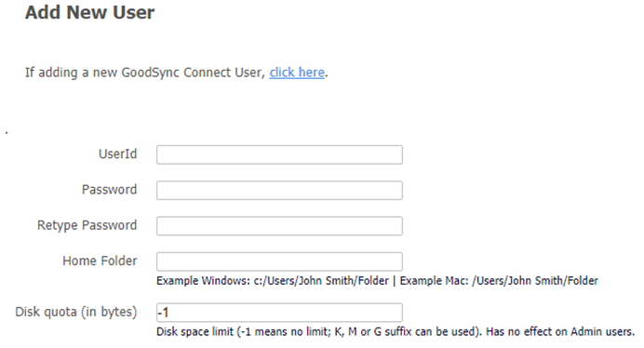Select the Retype Password input field
The width and height of the screenshot is (644, 348).
(279, 226)
